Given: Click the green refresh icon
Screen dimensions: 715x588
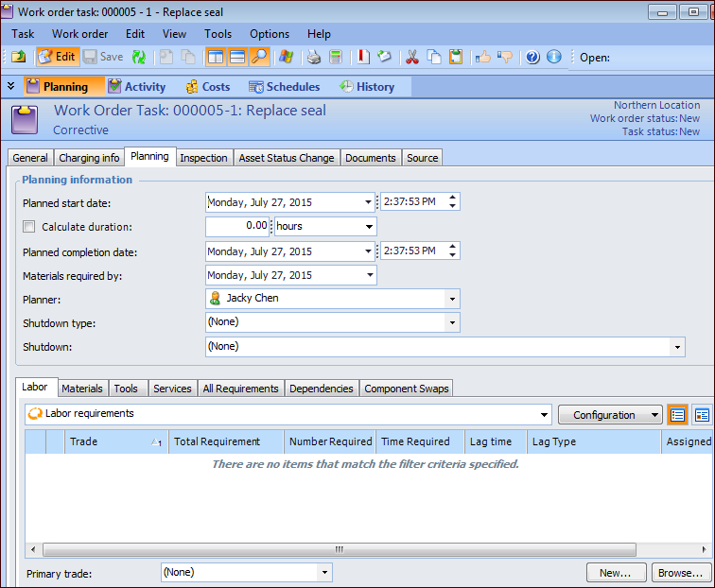Looking at the screenshot, I should [139, 57].
